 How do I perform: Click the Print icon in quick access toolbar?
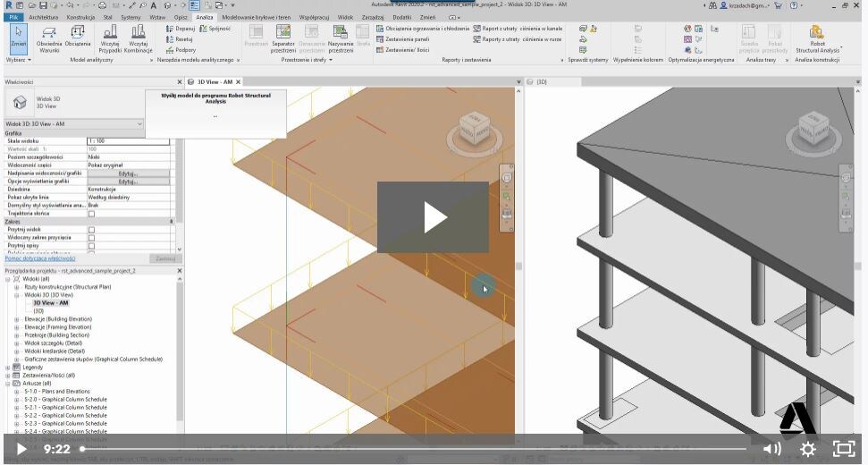tap(102, 5)
